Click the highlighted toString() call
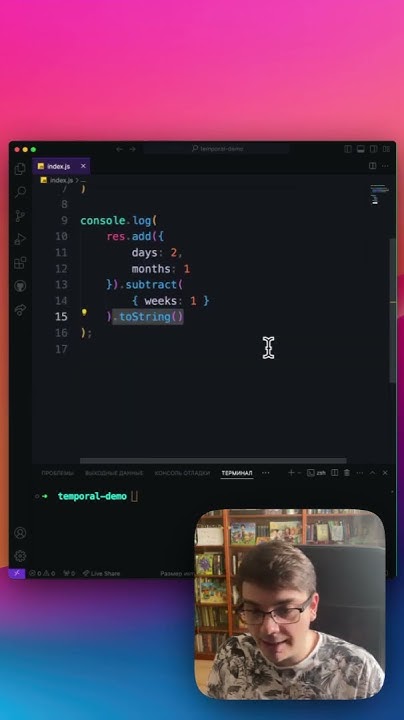404x720 pixels. (x=148, y=316)
